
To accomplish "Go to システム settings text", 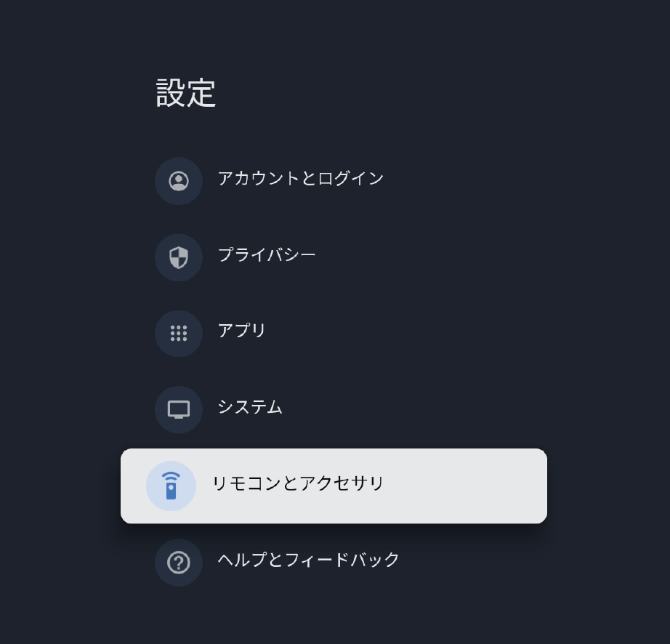I will pyautogui.click(x=250, y=407).
